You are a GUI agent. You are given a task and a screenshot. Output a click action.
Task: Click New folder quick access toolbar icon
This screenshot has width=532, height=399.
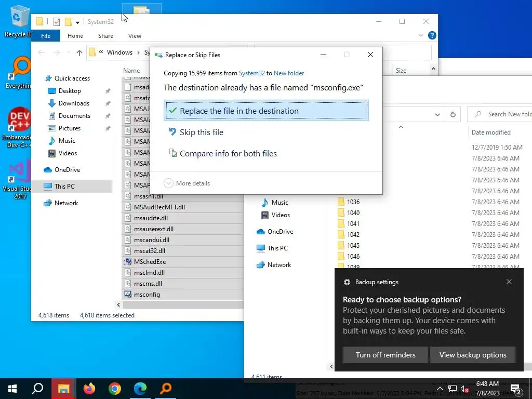[68, 22]
